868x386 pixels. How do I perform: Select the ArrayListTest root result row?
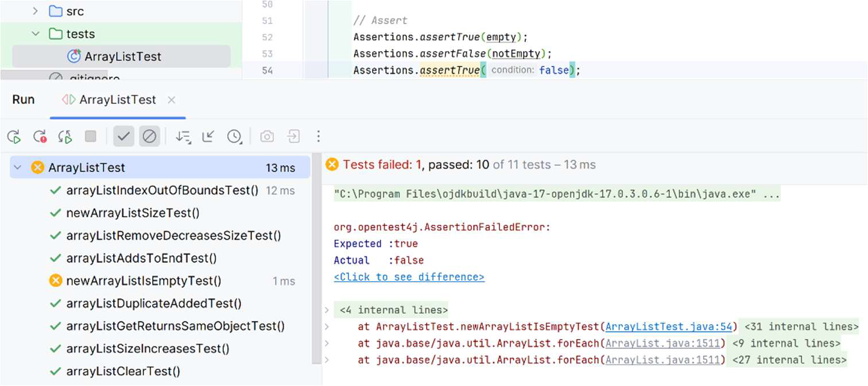point(160,167)
